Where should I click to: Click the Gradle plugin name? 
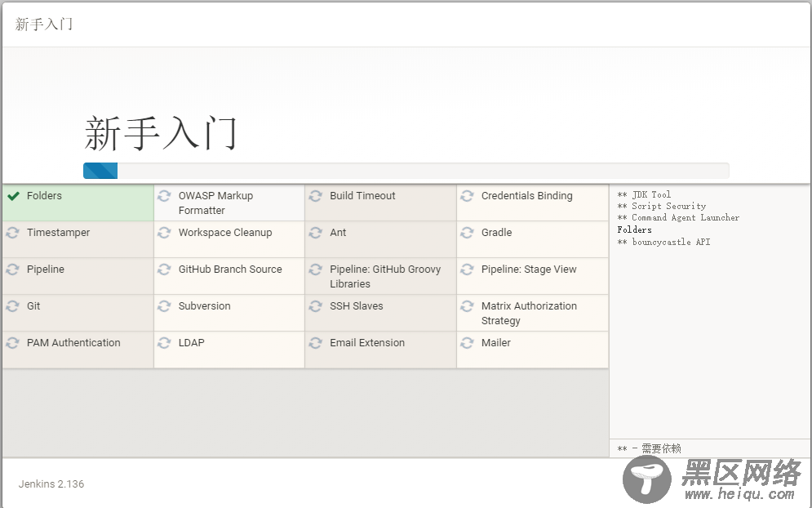click(x=497, y=233)
